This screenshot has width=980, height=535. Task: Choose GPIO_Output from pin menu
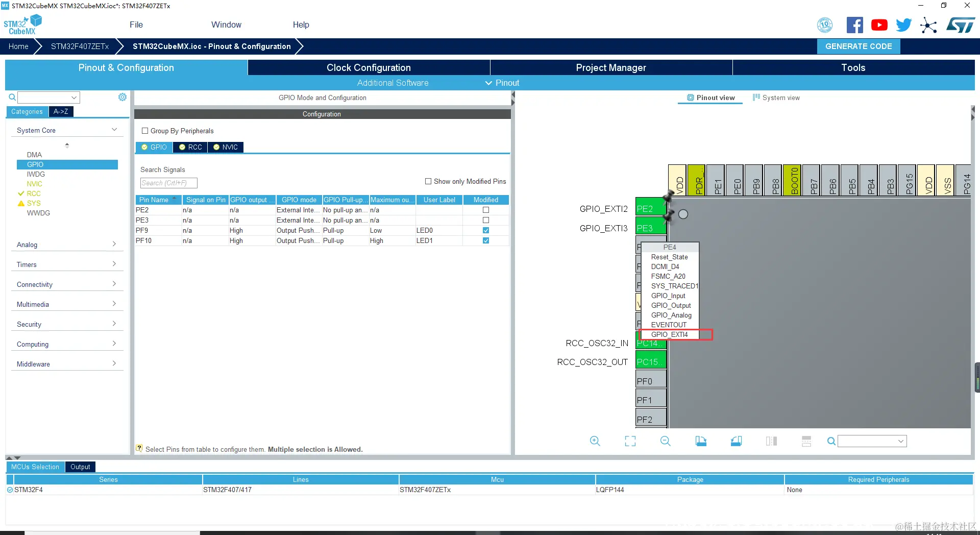tap(671, 305)
